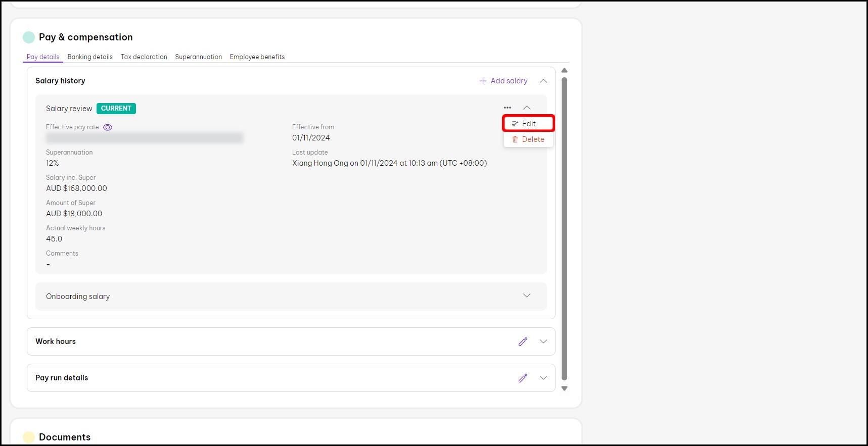Collapse the Salary history section

pyautogui.click(x=543, y=81)
